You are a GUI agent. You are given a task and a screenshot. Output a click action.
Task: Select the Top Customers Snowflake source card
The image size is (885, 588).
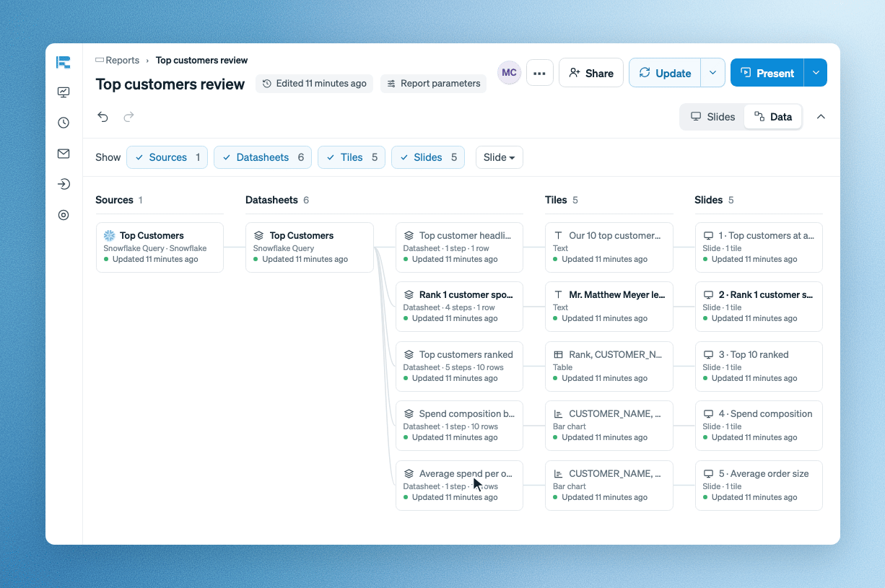tap(160, 247)
